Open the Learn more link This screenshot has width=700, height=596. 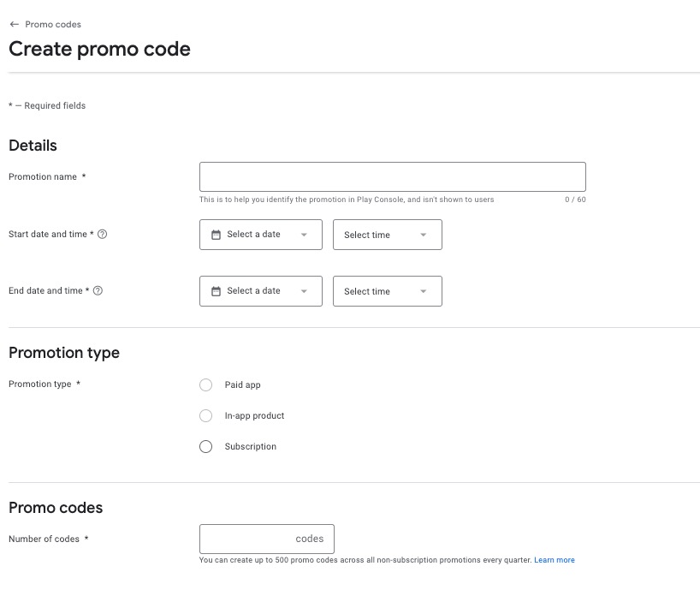555,560
